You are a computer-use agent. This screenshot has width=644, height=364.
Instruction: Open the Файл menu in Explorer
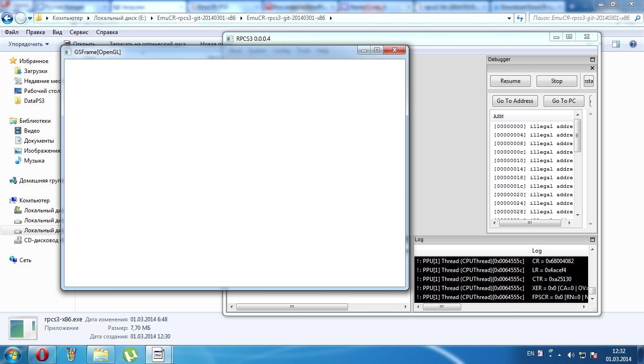click(12, 32)
